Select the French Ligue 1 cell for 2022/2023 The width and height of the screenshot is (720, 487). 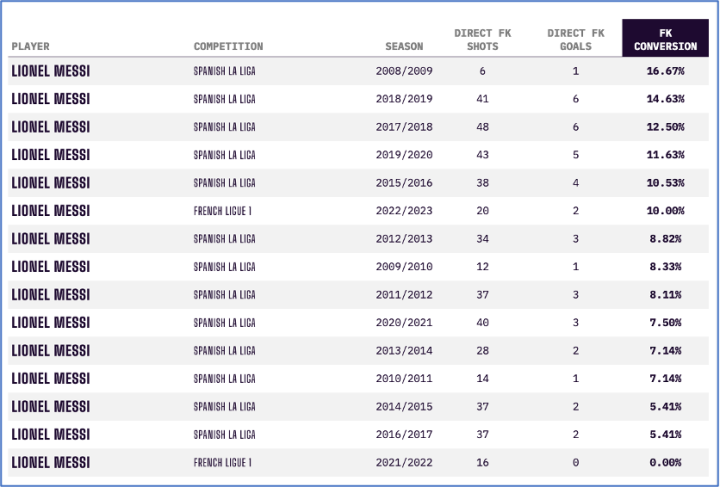click(223, 211)
